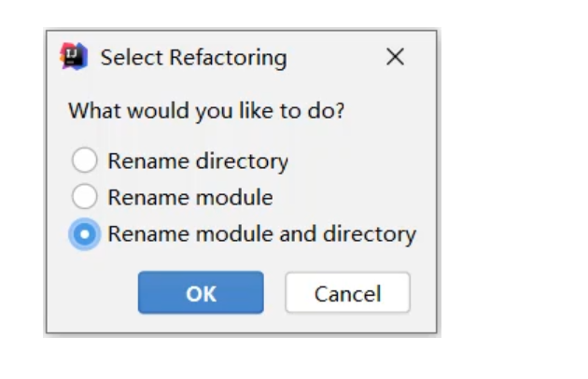Click the word "directory" in the selected option

pyautogui.click(x=370, y=234)
